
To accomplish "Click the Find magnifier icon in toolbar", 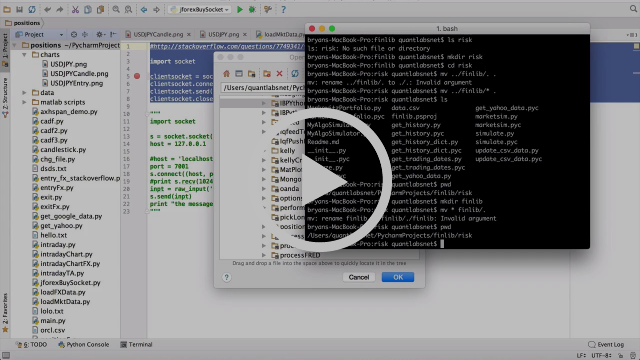I will (x=116, y=9).
